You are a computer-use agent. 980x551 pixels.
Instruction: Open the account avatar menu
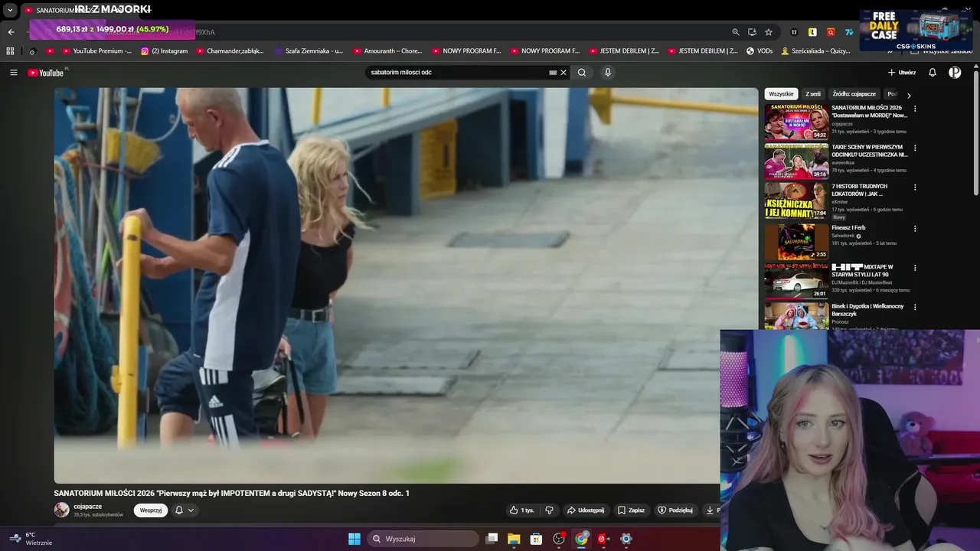click(955, 73)
